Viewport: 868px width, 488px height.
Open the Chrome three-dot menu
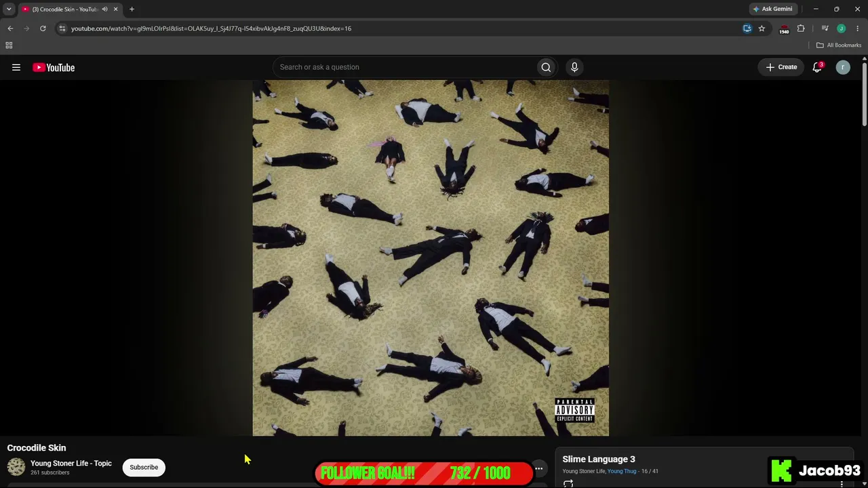coord(857,28)
